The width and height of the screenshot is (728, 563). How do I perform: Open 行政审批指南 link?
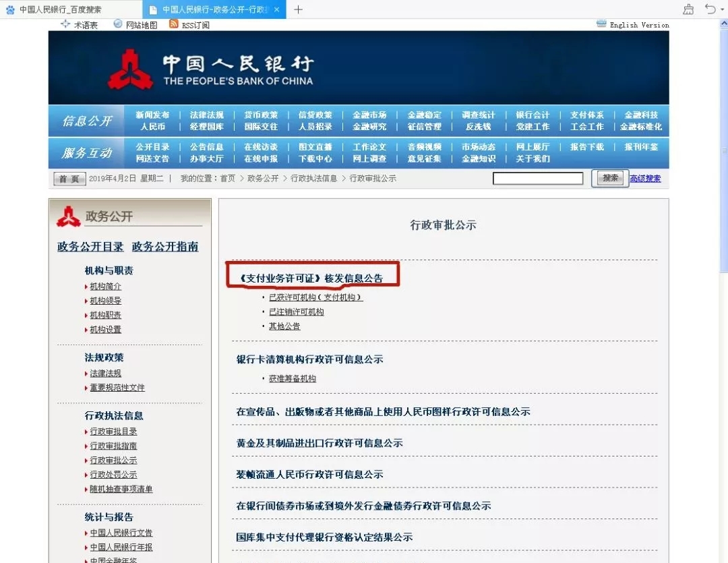coord(113,446)
